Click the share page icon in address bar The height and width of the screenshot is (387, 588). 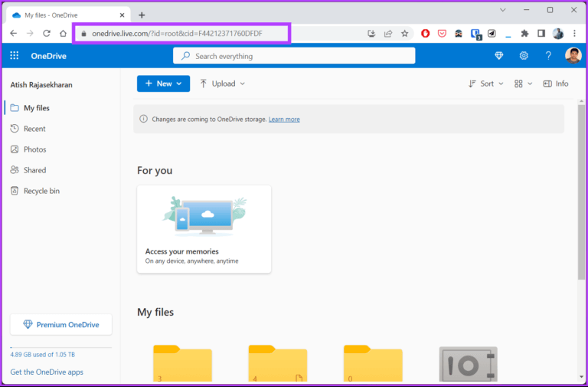388,34
